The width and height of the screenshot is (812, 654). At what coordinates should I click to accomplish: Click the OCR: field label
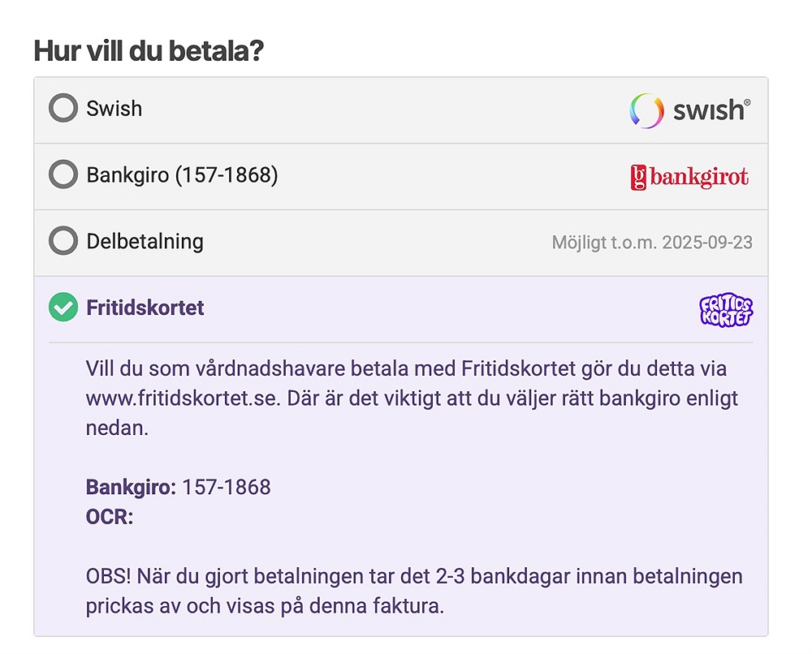110,517
